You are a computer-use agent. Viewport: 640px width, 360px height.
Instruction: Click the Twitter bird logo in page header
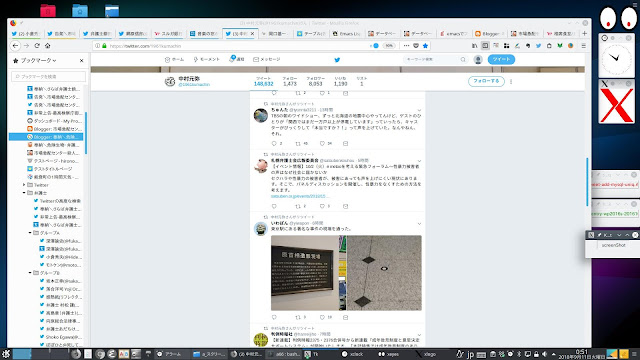(337, 60)
